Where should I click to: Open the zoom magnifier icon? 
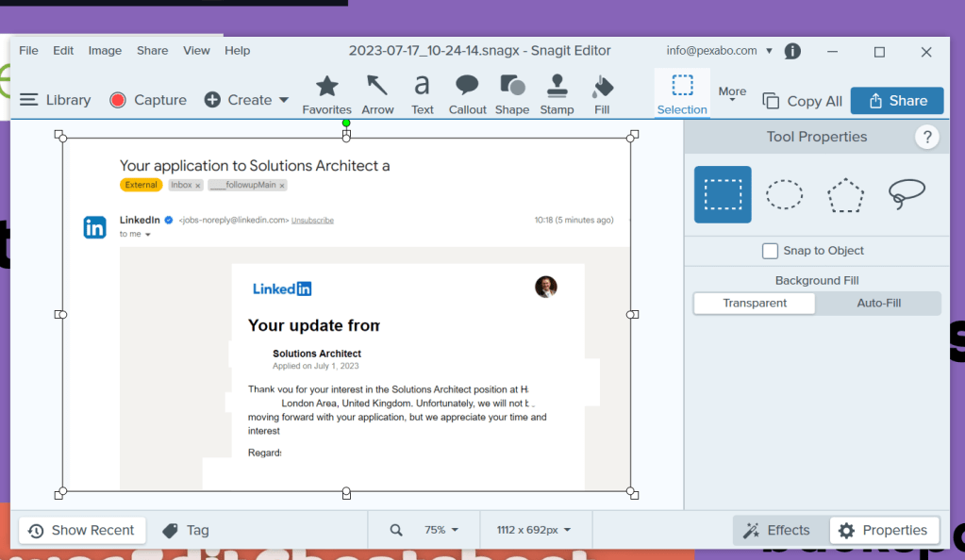pyautogui.click(x=396, y=530)
